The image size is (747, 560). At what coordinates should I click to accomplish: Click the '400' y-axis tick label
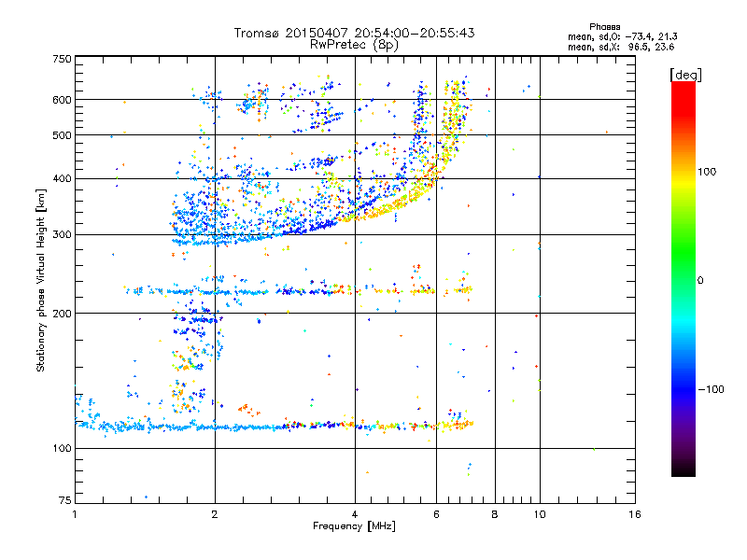[63, 178]
